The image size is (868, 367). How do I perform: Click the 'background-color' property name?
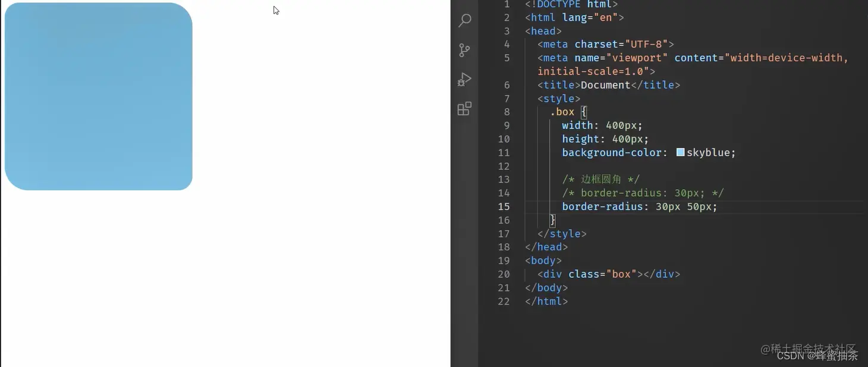(x=612, y=152)
